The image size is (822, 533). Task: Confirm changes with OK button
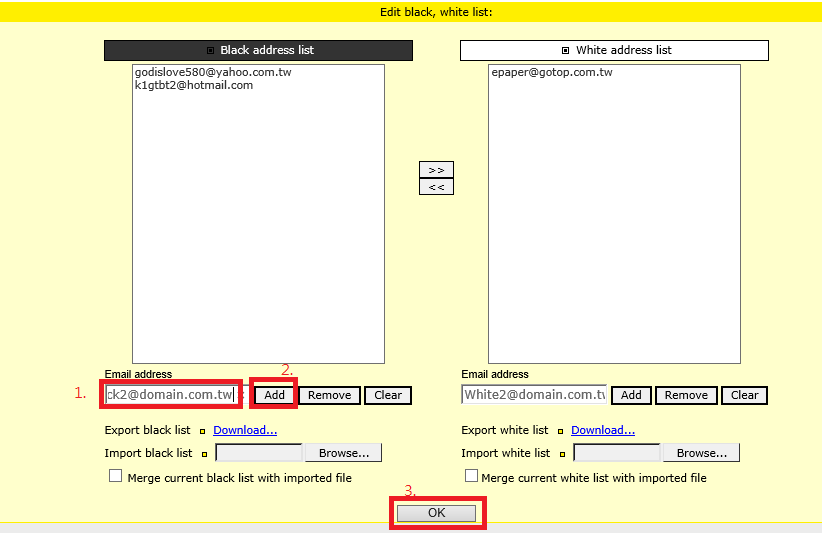click(x=437, y=513)
